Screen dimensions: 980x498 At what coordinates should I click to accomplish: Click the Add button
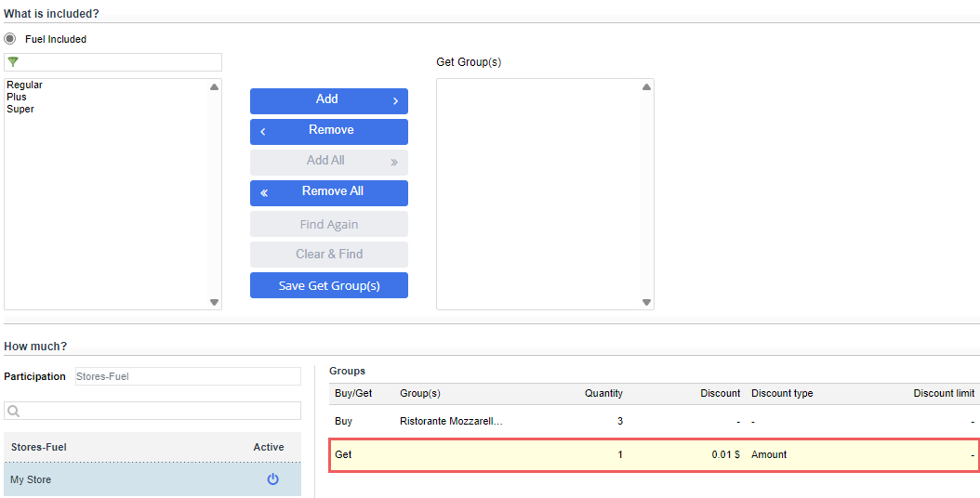click(x=329, y=100)
